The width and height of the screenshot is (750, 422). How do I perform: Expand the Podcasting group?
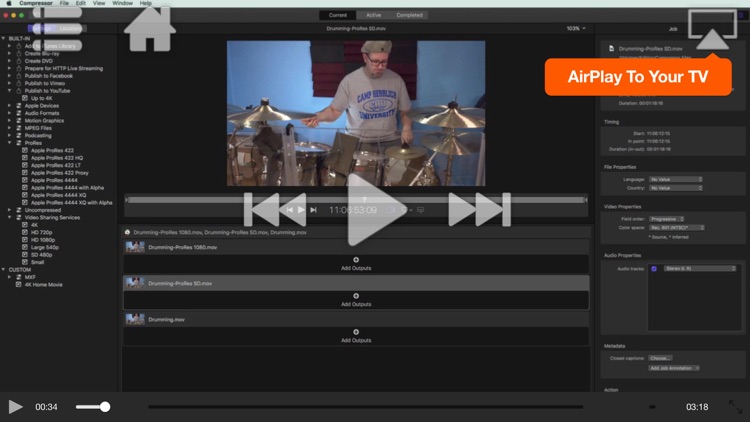[x=10, y=135]
